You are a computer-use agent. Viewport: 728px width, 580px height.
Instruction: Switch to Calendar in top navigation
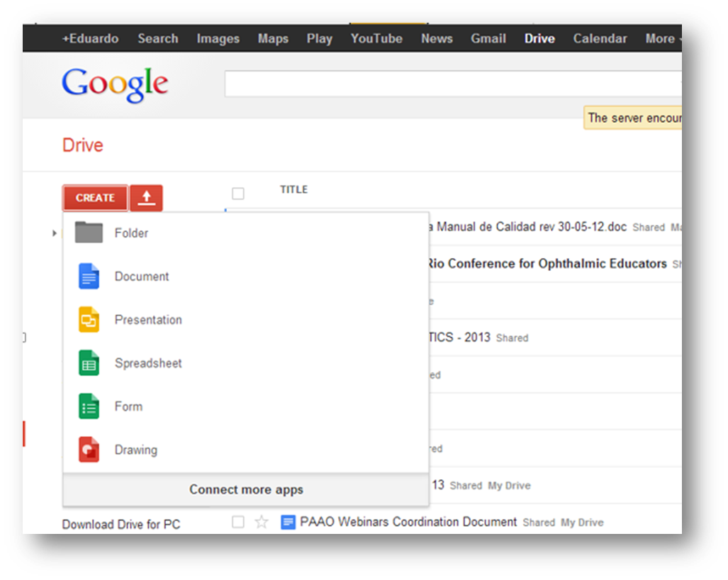point(600,38)
